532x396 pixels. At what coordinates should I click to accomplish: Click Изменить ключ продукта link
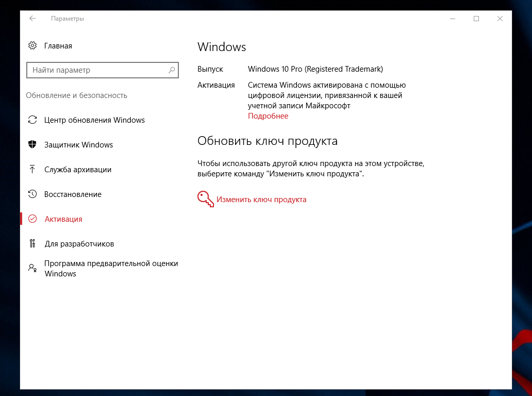pyautogui.click(x=261, y=200)
